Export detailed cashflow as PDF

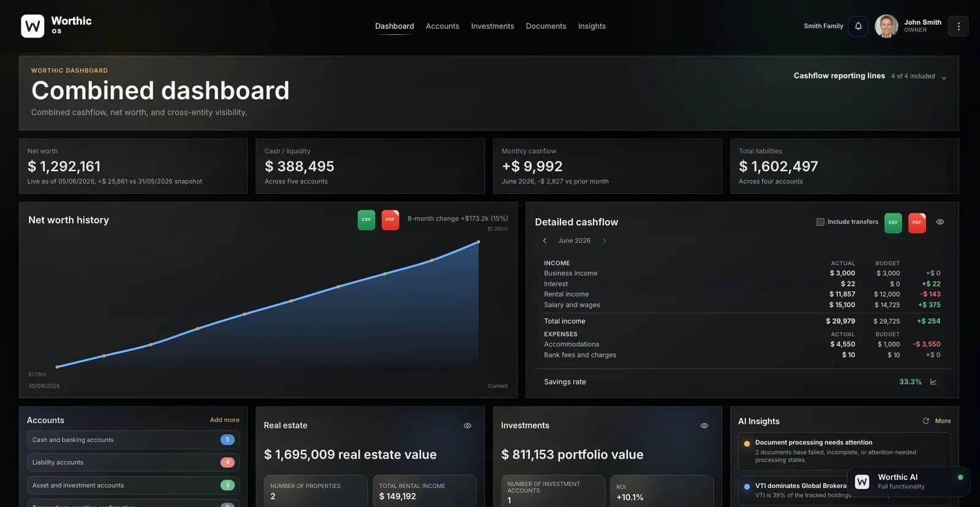[917, 223]
